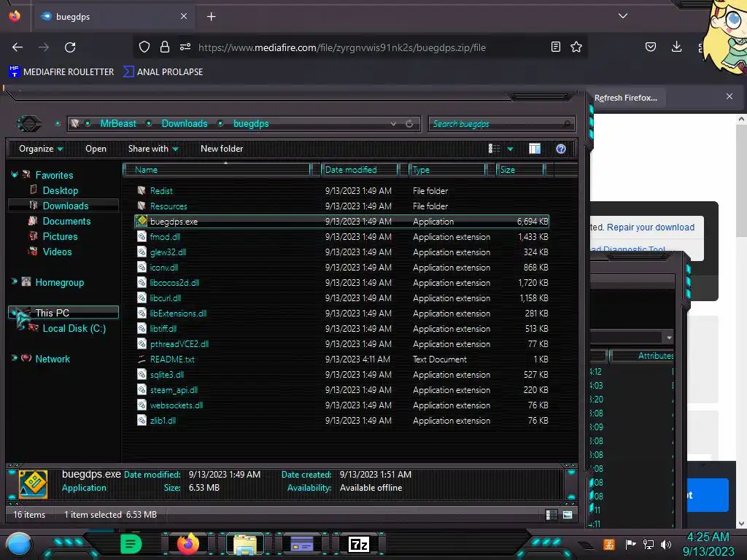Expand the Homegroup tree node
This screenshot has width=747, height=560.
click(15, 281)
